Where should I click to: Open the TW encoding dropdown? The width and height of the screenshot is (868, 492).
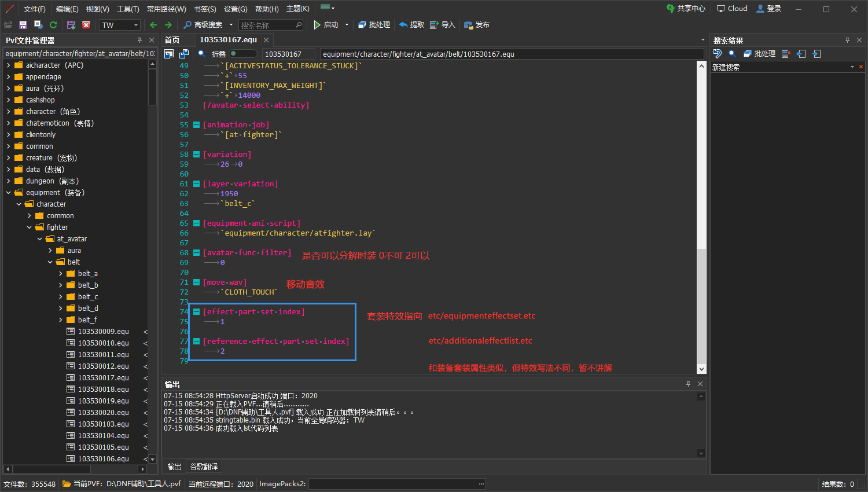(136, 25)
